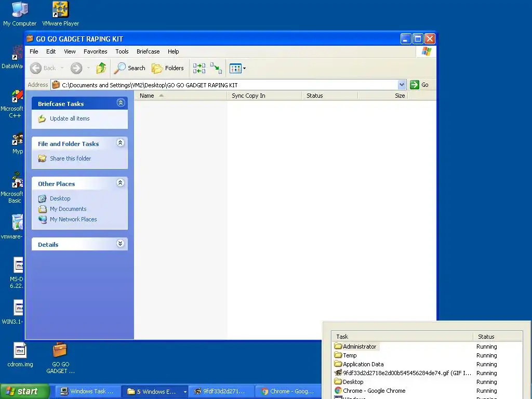Open Search with magnifier icon
The height and width of the screenshot is (399, 532).
[x=129, y=68]
